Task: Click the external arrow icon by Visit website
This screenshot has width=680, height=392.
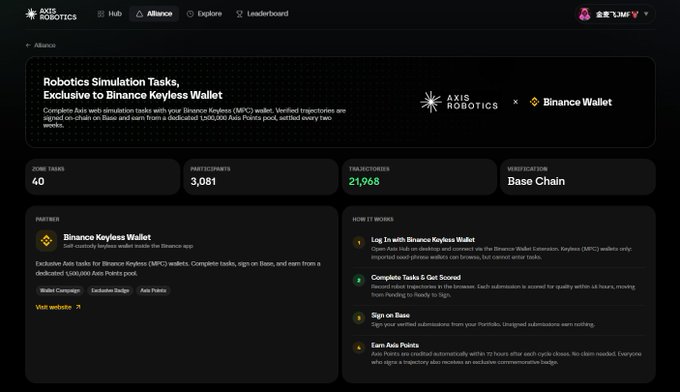Action: pos(78,307)
